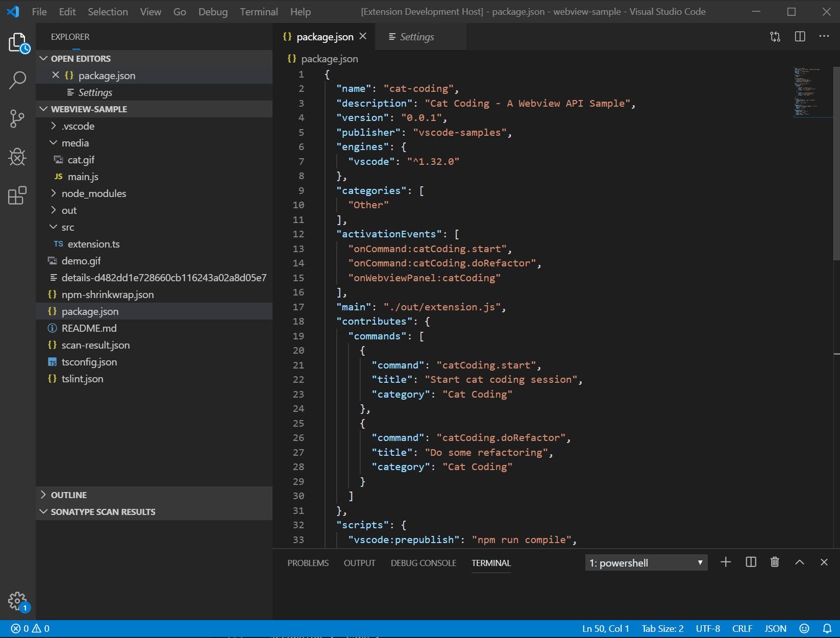Image resolution: width=840 pixels, height=638 pixels.
Task: Open the Extensions view
Action: click(17, 195)
